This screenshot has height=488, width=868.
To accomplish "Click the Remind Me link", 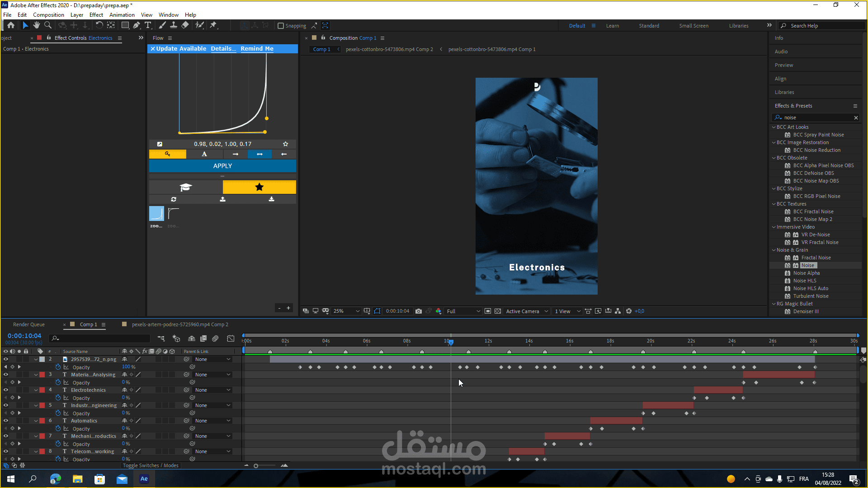I will (x=257, y=49).
